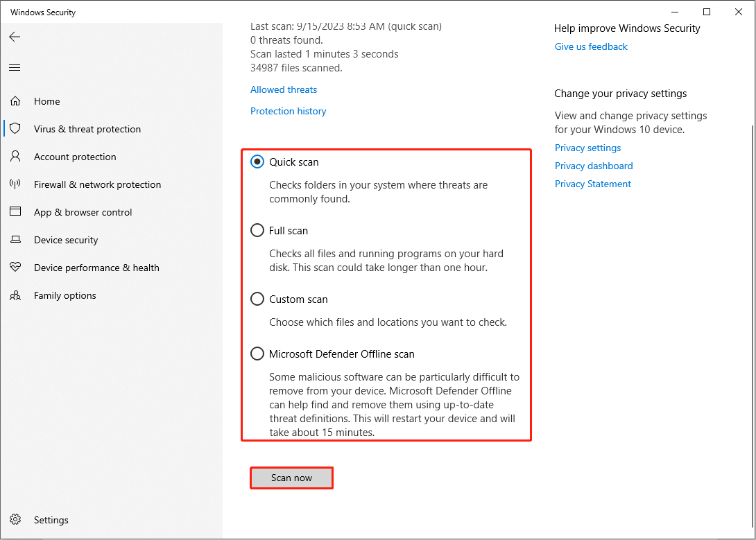This screenshot has height=540, width=756.
Task: Click the Device performance heart icon
Action: tap(15, 266)
